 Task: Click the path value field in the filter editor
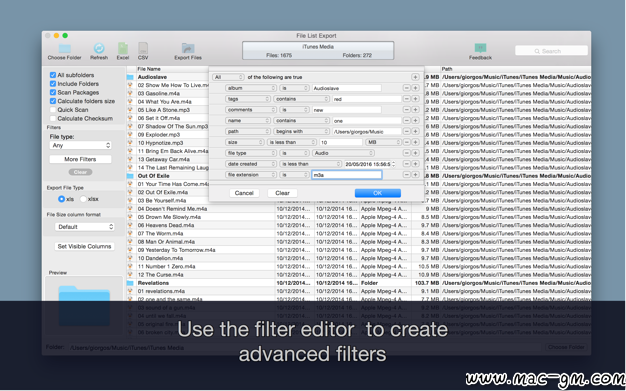coord(366,131)
